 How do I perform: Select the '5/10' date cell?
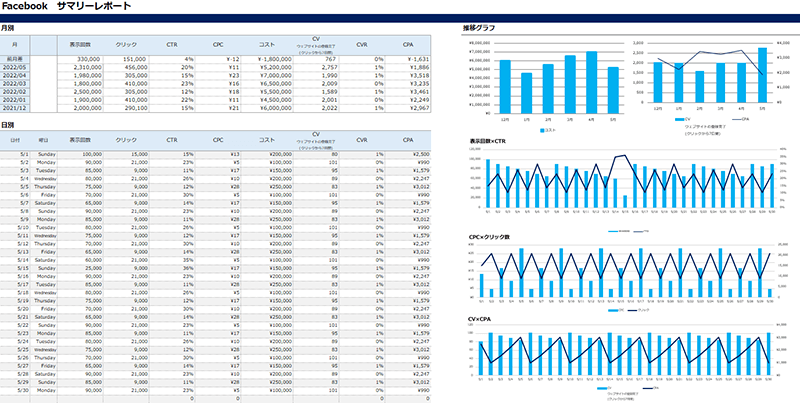point(15,228)
